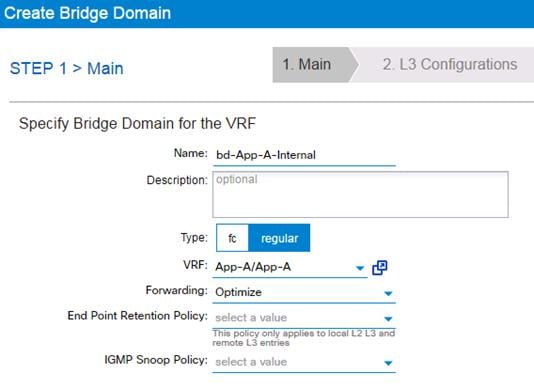Select the regular bridge domain type
The height and width of the screenshot is (389, 534).
(279, 238)
